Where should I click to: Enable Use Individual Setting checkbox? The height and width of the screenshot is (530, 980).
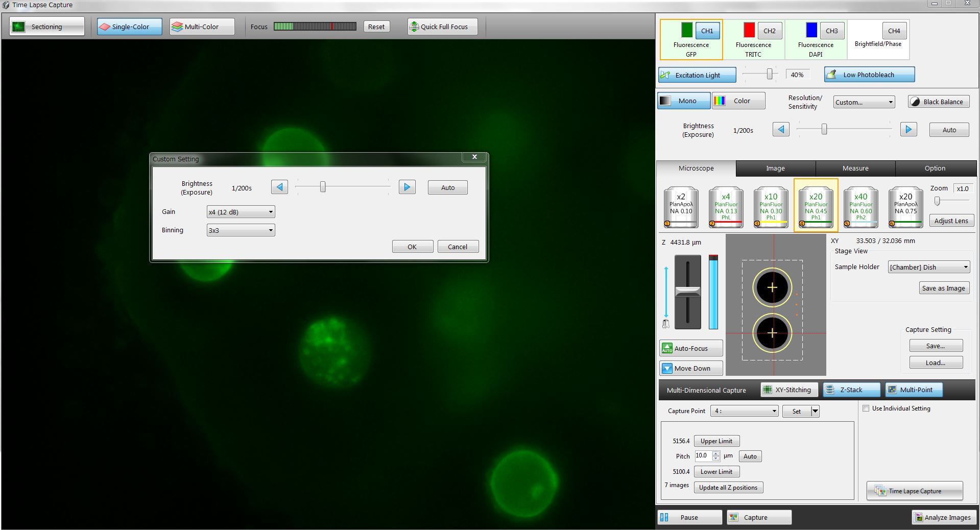click(866, 408)
